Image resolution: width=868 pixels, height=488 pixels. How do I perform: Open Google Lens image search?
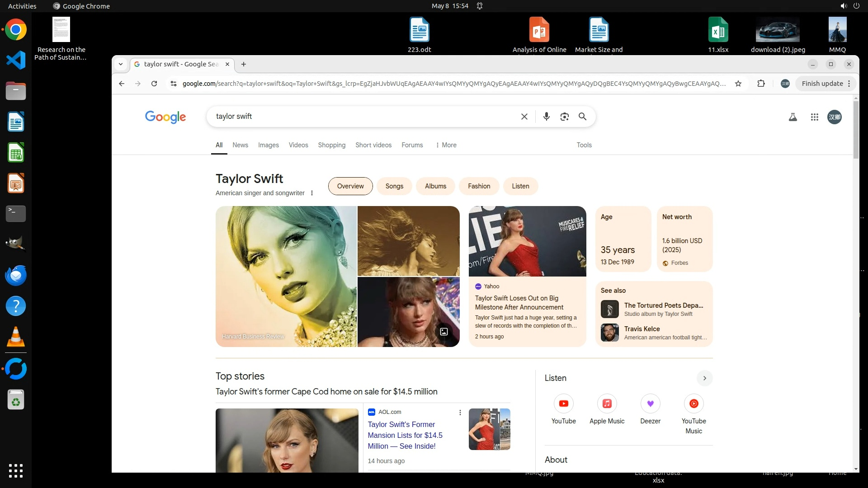click(x=564, y=117)
